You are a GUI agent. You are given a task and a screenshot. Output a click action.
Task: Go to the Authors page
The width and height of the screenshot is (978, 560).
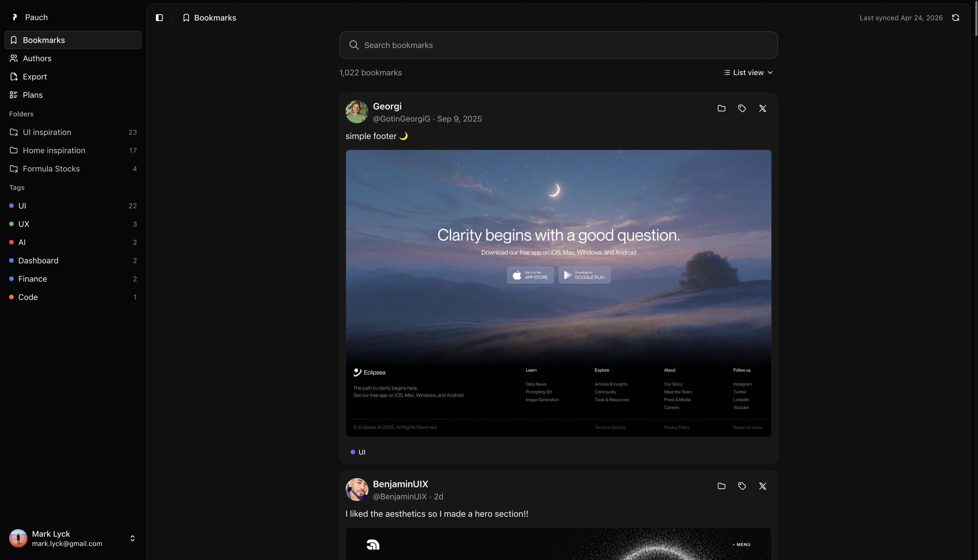[x=73, y=58]
